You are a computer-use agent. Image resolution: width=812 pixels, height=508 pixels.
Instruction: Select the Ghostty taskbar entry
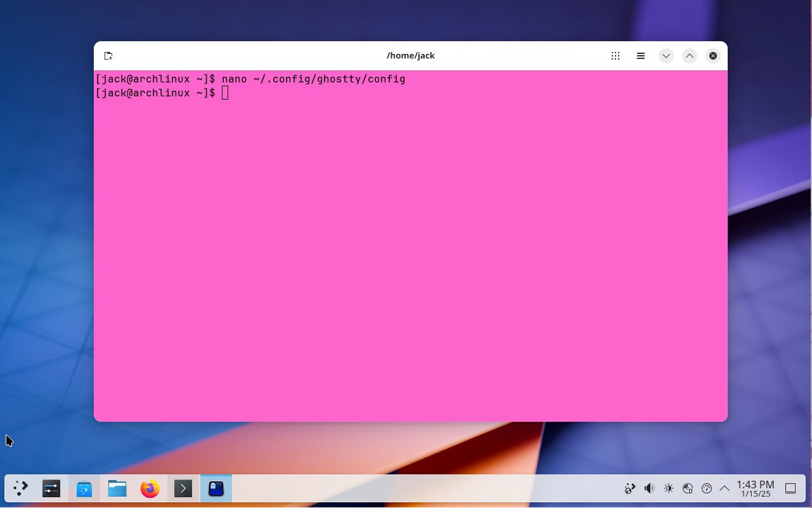[216, 488]
